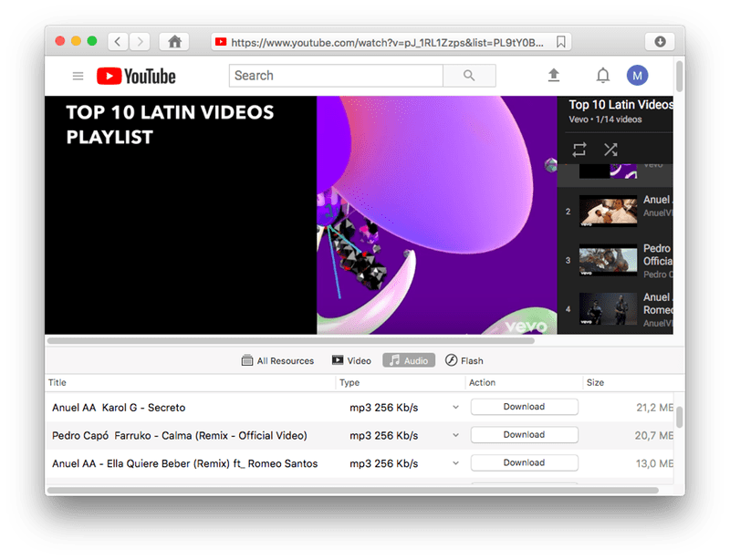Click the green window zoom button
Image resolution: width=730 pixels, height=560 pixels.
pyautogui.click(x=92, y=41)
